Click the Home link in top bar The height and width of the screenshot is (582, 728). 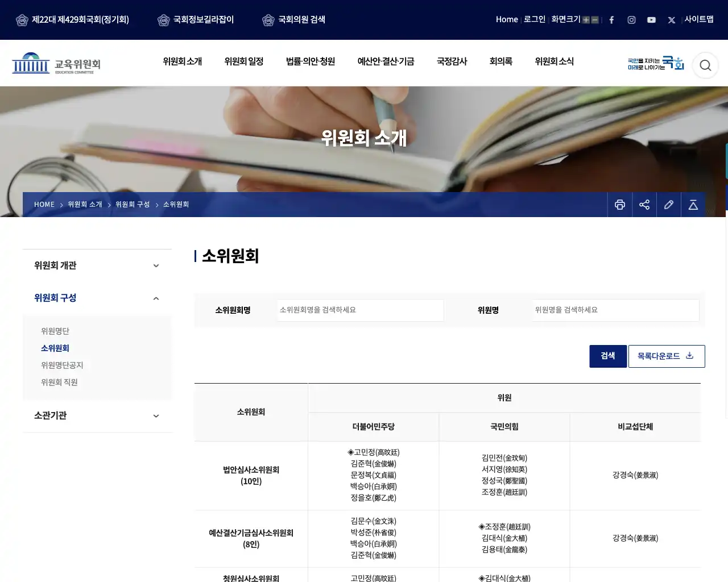507,19
